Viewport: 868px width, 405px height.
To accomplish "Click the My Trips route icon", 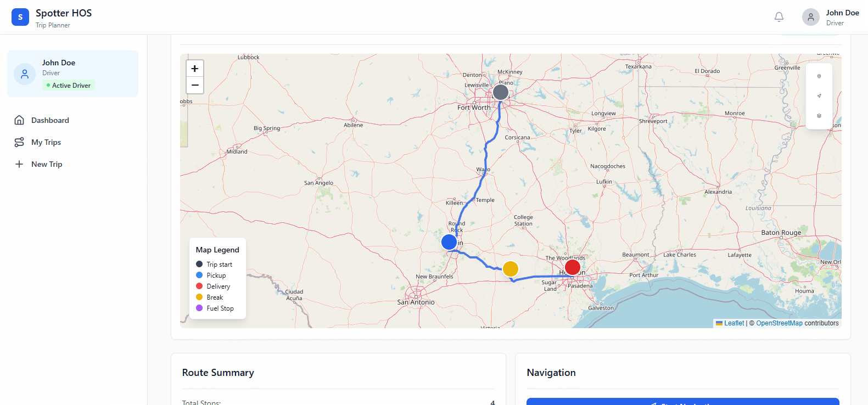I will tap(19, 142).
